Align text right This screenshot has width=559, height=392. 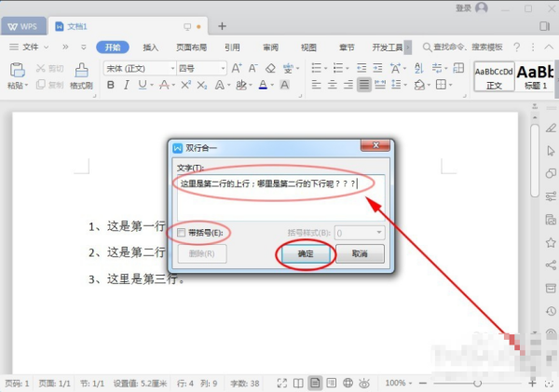[x=348, y=85]
